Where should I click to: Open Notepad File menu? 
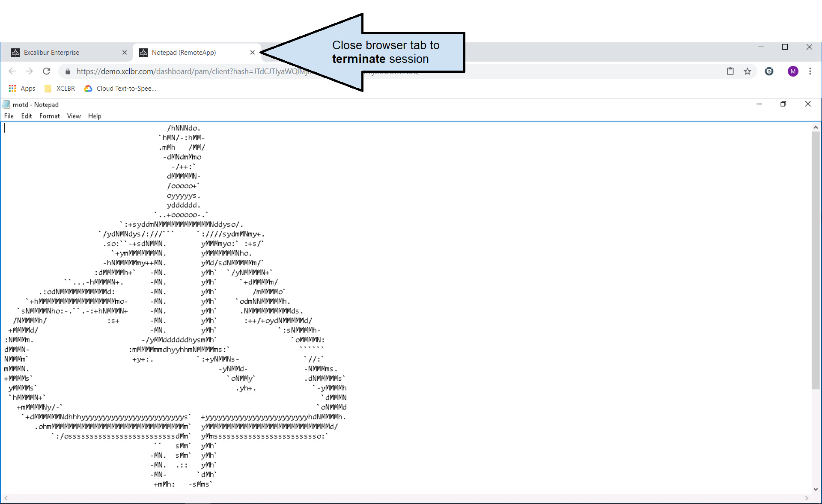pyautogui.click(x=9, y=116)
